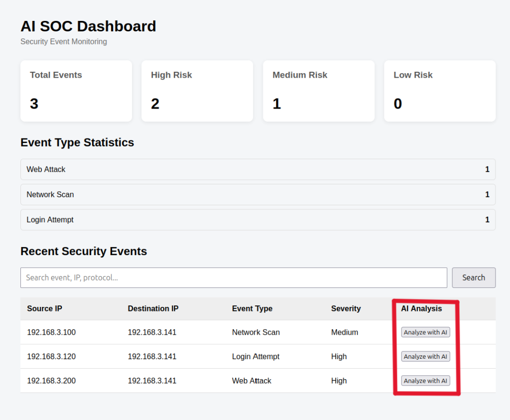Viewport: 510px width, 420px height.
Task: Select source IP 192.168.3.100 cell
Action: coord(51,332)
